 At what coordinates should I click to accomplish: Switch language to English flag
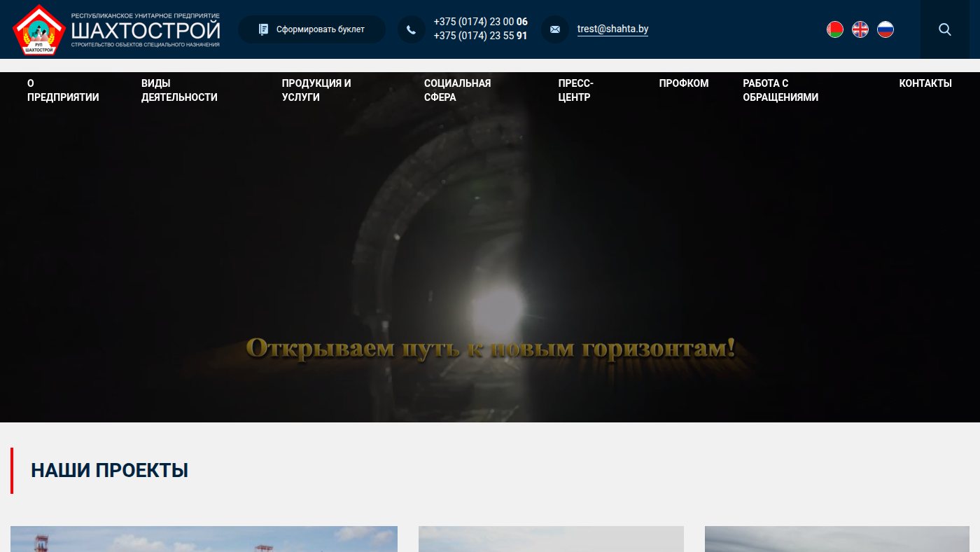(x=860, y=29)
